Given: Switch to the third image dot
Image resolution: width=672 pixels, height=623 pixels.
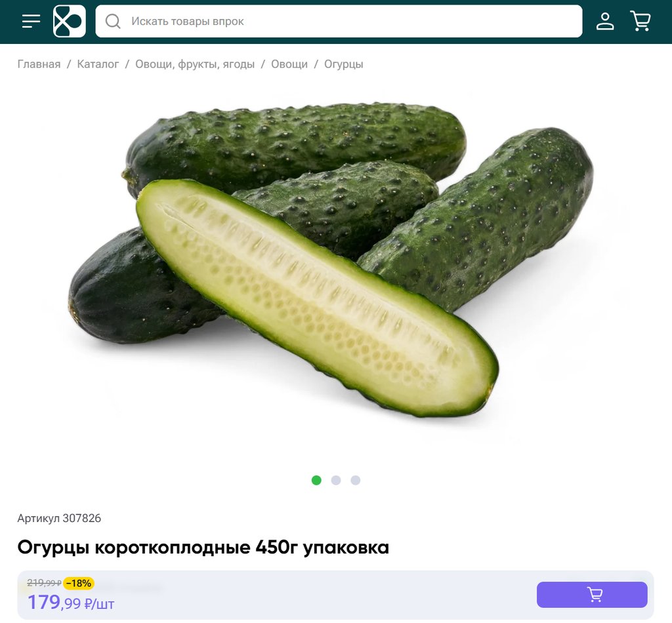Looking at the screenshot, I should pos(355,481).
